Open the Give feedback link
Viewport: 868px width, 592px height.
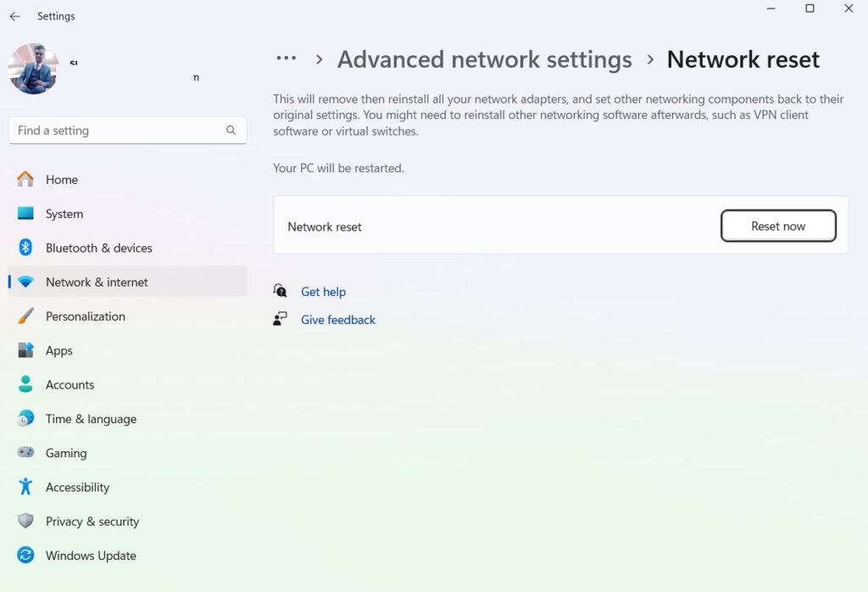pos(337,320)
